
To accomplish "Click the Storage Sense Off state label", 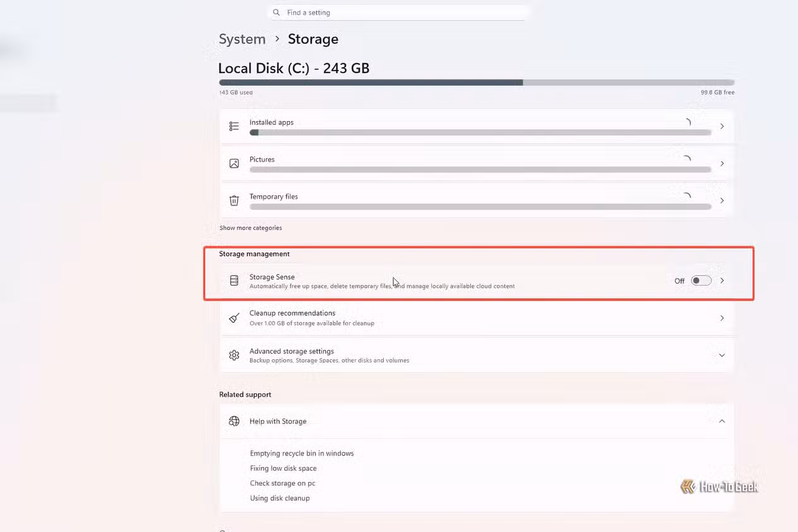I will click(679, 281).
